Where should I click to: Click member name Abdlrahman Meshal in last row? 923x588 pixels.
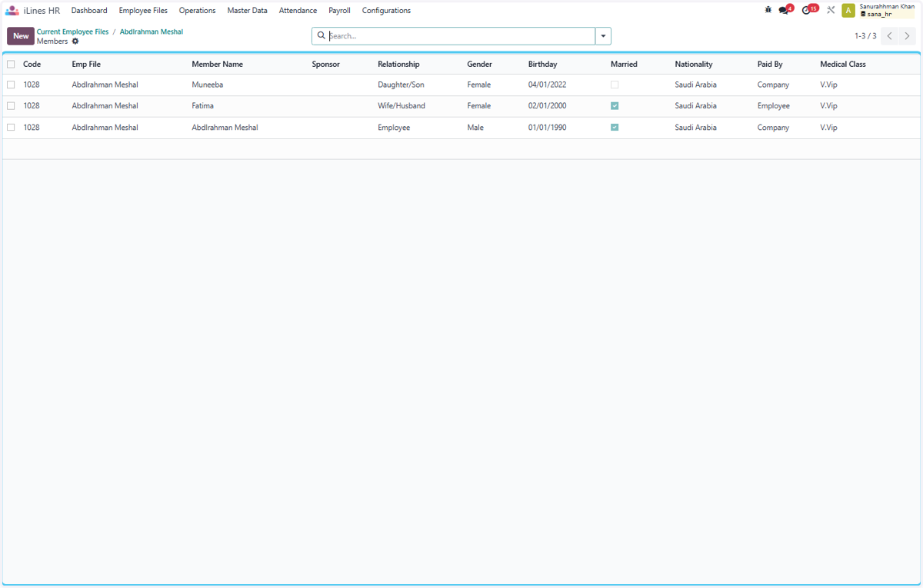pos(225,128)
